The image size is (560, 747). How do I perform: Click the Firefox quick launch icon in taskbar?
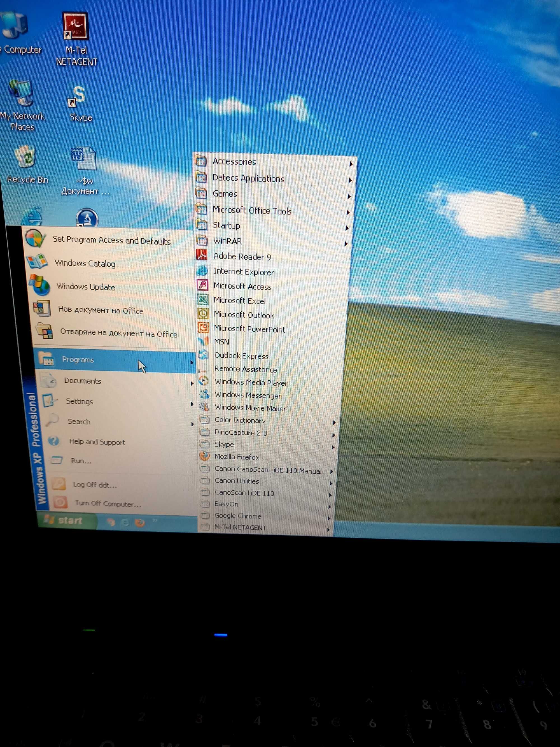tap(140, 522)
